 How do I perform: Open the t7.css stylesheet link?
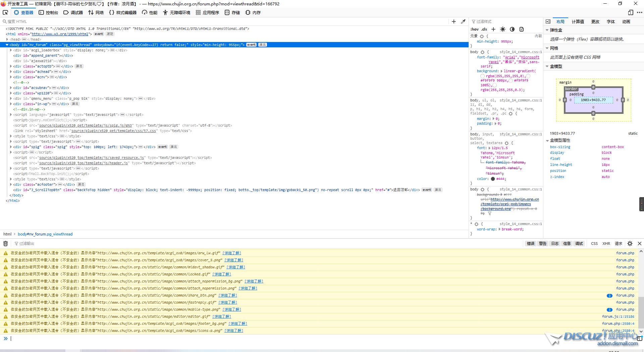114,131
